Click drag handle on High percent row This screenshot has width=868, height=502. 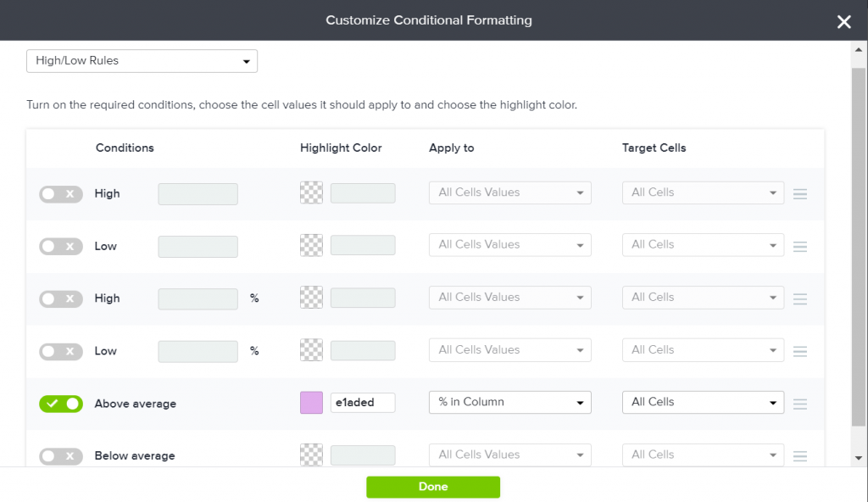tap(799, 299)
